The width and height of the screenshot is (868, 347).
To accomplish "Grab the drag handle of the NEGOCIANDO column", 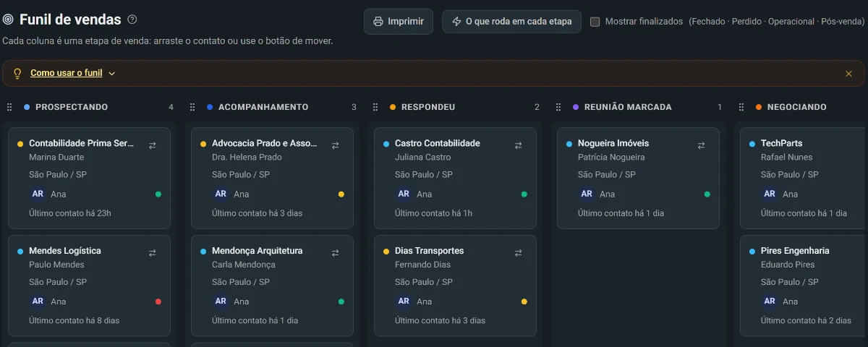I will pos(741,107).
